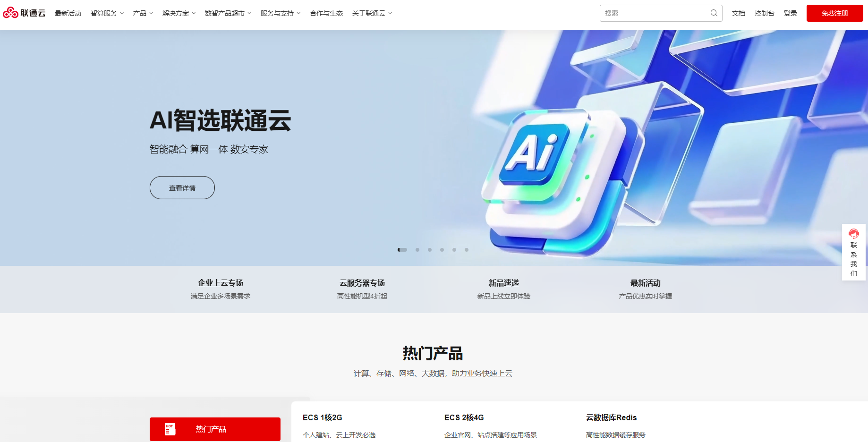Expand the 产品 dropdown menu
The height and width of the screenshot is (442, 868).
(143, 13)
